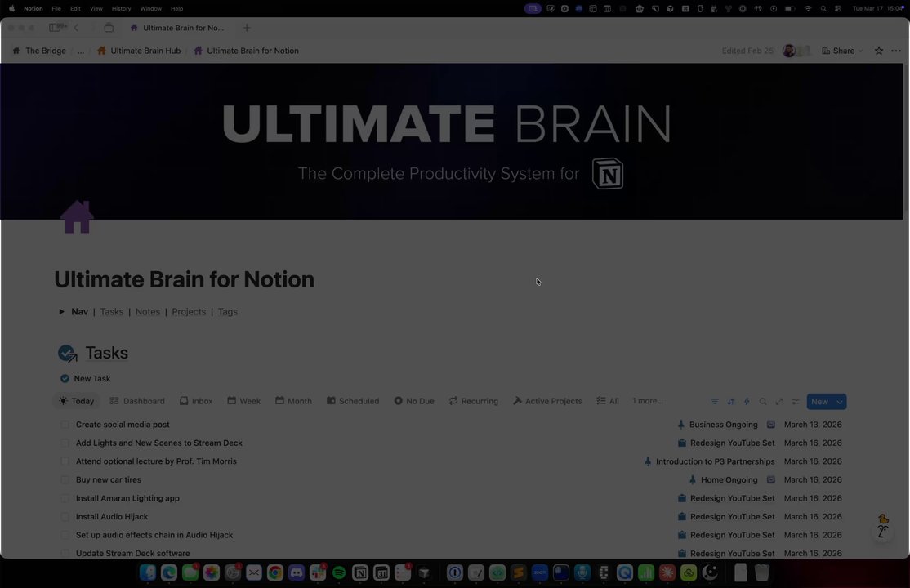This screenshot has height=588, width=910.
Task: Open the lightning bolt automations icon
Action: click(x=747, y=401)
